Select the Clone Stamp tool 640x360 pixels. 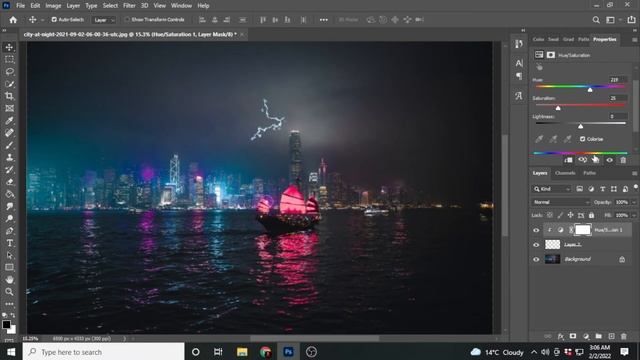point(9,158)
